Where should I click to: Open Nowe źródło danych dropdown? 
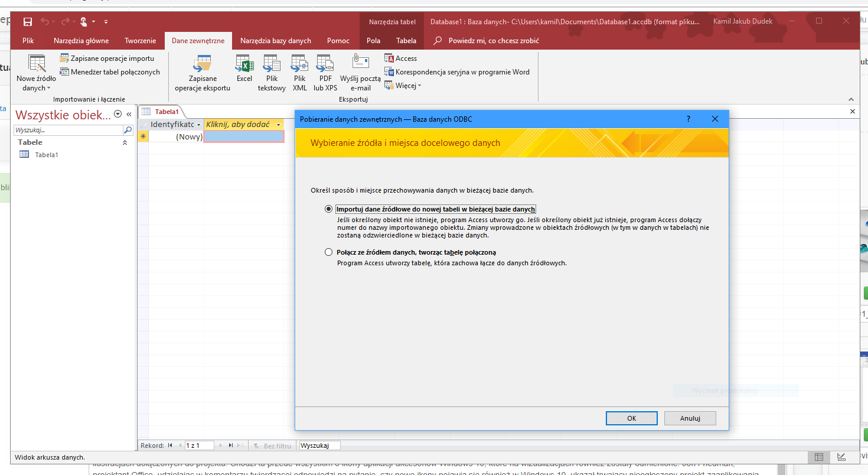36,73
